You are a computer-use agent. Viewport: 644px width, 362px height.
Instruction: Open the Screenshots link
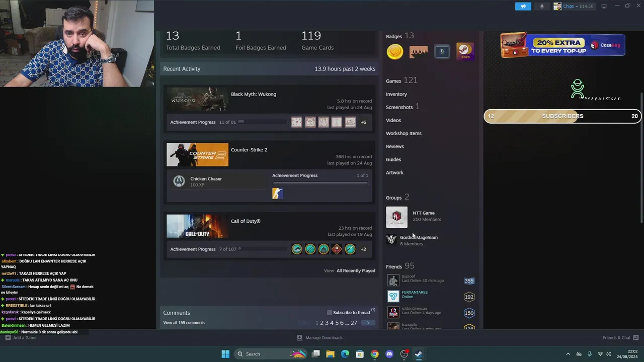coord(399,107)
